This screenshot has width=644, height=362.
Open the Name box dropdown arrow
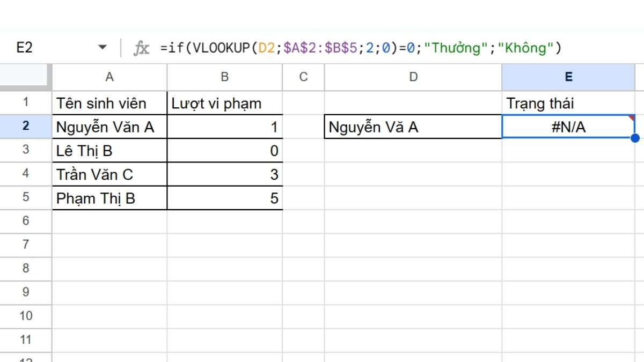point(103,48)
